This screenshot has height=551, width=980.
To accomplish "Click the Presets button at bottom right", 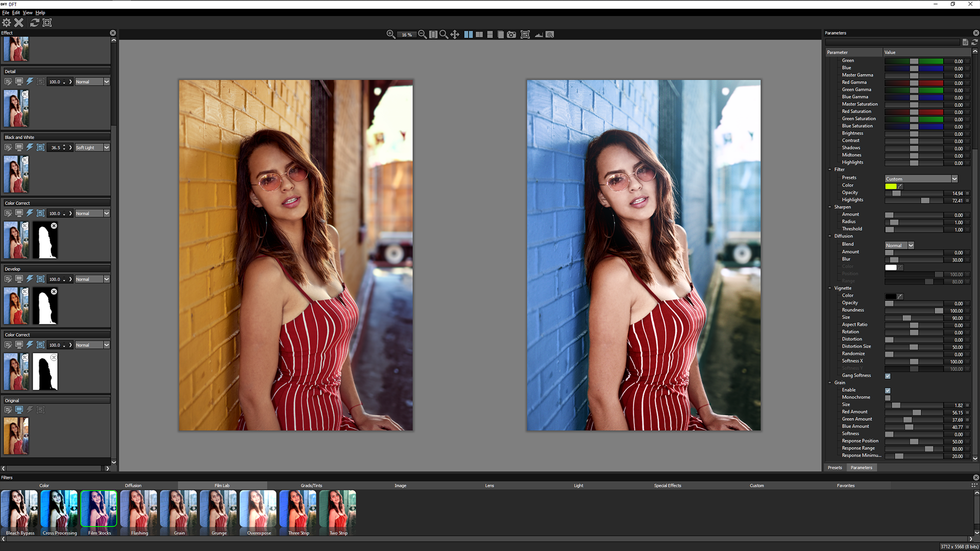I will pyautogui.click(x=835, y=467).
